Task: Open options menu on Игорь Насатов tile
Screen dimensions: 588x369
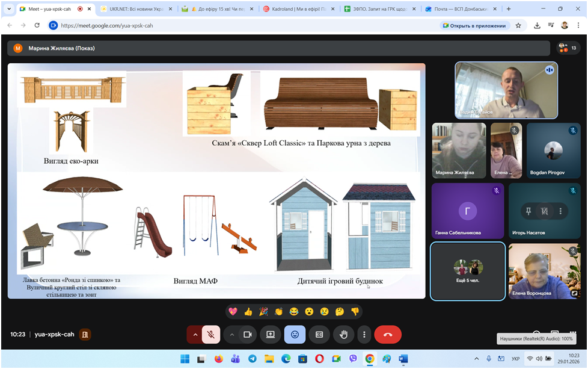Action: 560,211
